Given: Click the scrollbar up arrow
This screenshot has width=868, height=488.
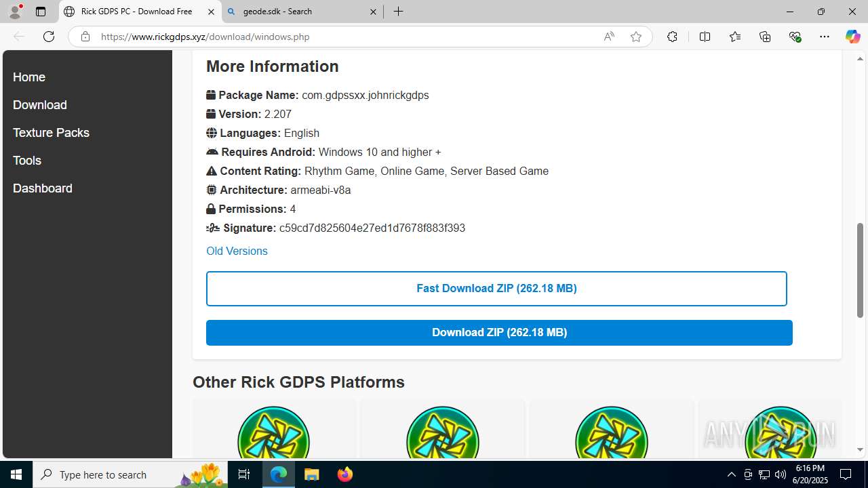Looking at the screenshot, I should (860, 59).
